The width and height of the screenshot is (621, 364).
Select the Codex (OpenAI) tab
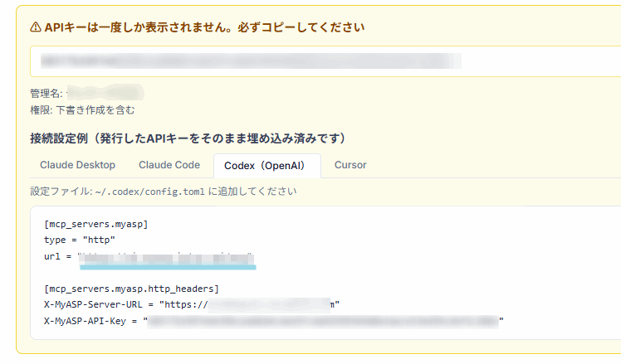pyautogui.click(x=266, y=166)
